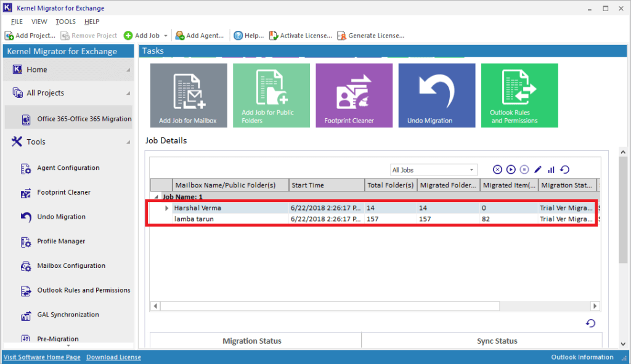Switch to the Migration Status tab

pos(252,341)
